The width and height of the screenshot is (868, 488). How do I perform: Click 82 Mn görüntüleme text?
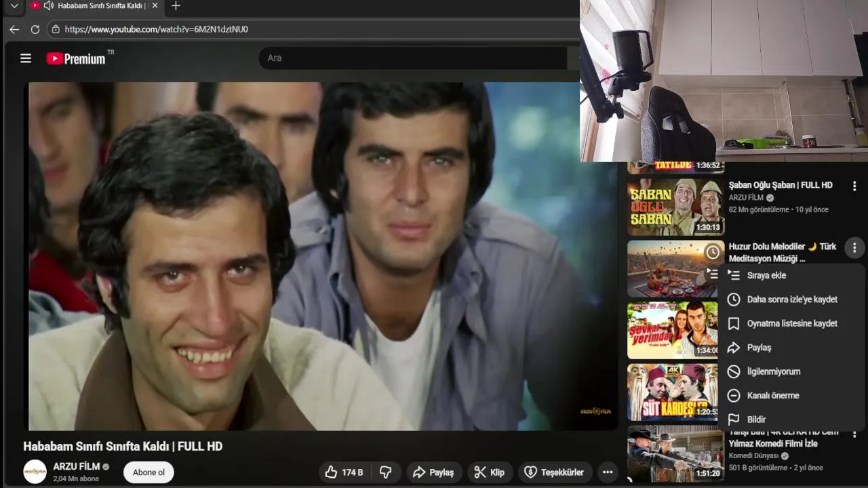[x=759, y=209]
